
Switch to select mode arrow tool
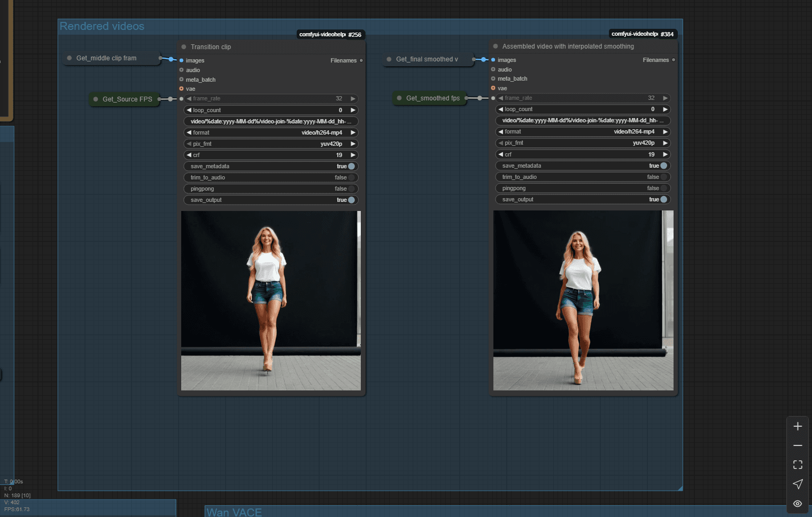798,484
